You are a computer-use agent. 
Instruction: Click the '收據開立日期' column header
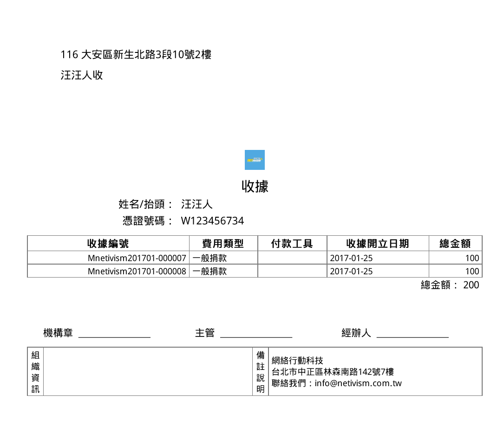(378, 244)
